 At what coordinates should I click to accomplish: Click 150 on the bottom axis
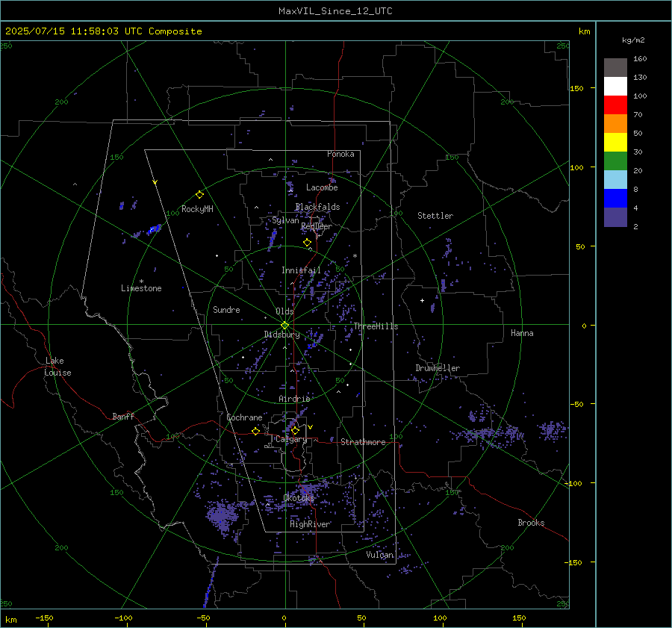pos(519,618)
